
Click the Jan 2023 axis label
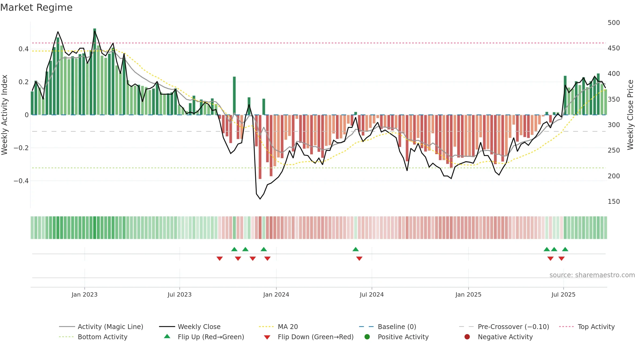point(85,294)
